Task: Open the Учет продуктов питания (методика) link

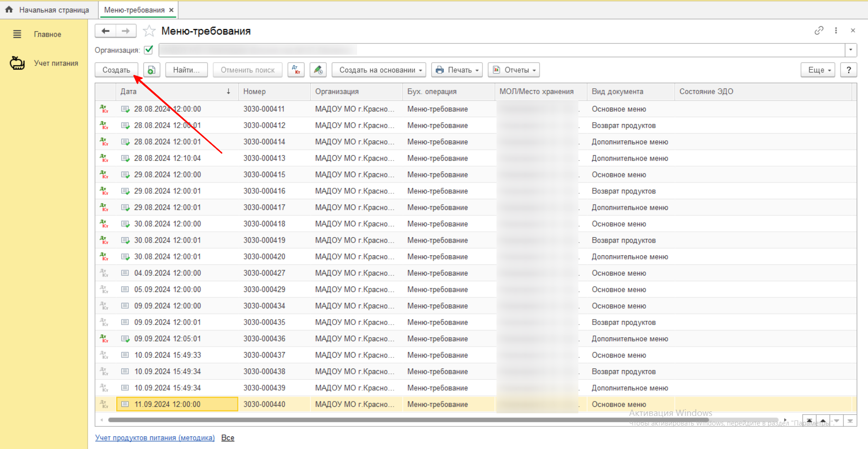Action: pyautogui.click(x=155, y=438)
